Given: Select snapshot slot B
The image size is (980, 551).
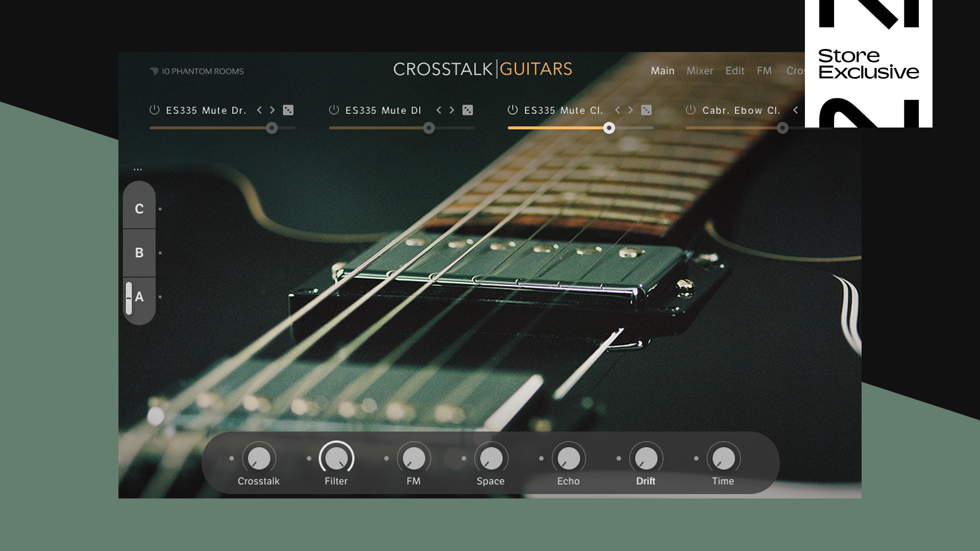Looking at the screenshot, I should point(139,252).
